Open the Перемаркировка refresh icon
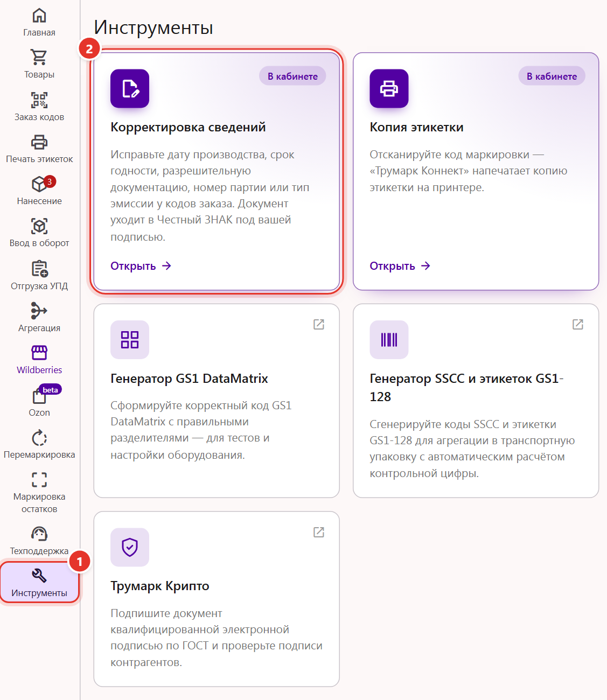Image resolution: width=607 pixels, height=700 pixels. click(x=39, y=437)
